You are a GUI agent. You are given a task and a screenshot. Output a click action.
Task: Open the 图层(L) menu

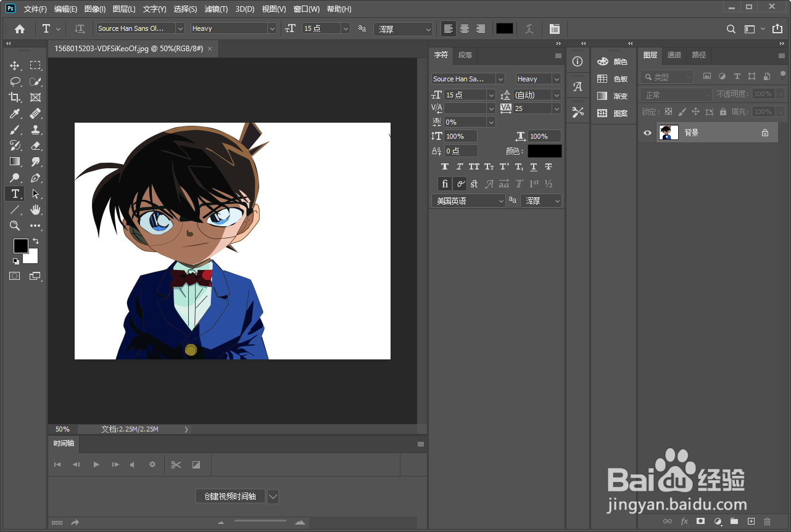[x=124, y=9]
